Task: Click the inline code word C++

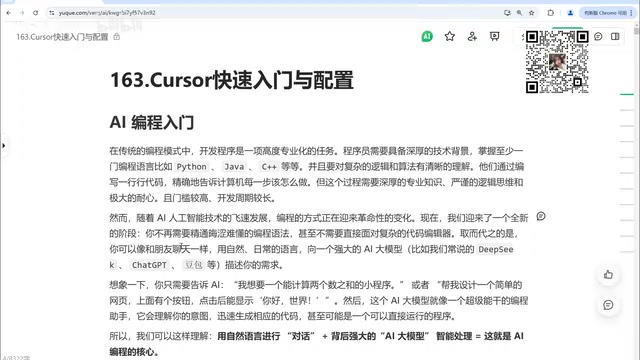Action: coord(269,167)
